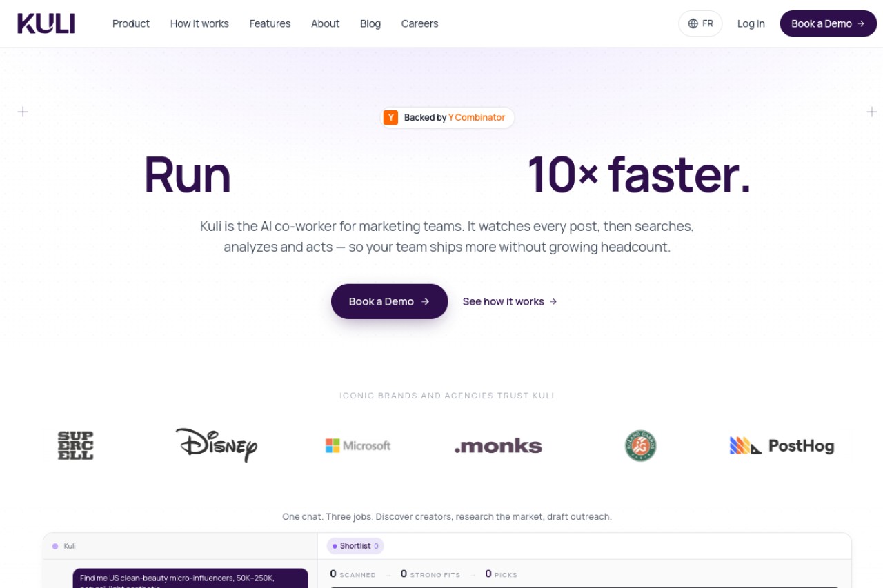Visit the Blog link

click(x=370, y=23)
